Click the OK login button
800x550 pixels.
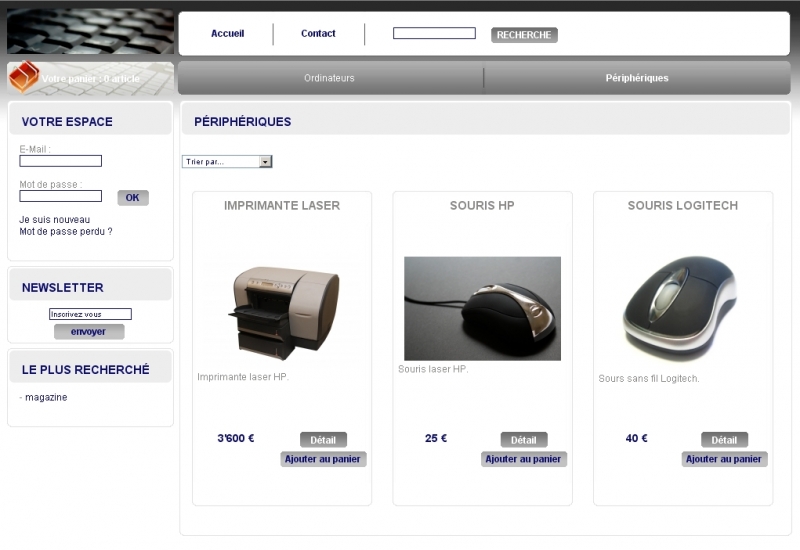tap(133, 197)
